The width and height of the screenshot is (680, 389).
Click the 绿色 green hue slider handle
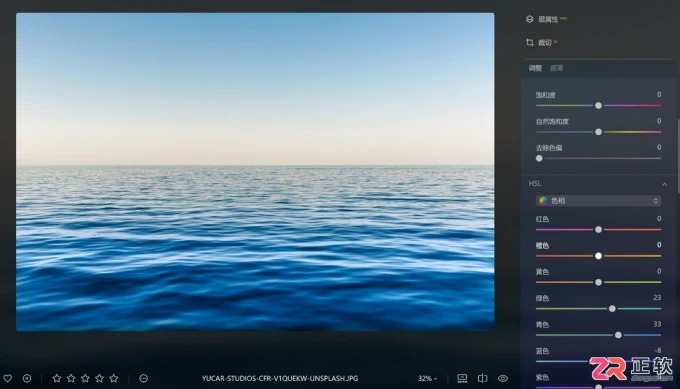612,309
